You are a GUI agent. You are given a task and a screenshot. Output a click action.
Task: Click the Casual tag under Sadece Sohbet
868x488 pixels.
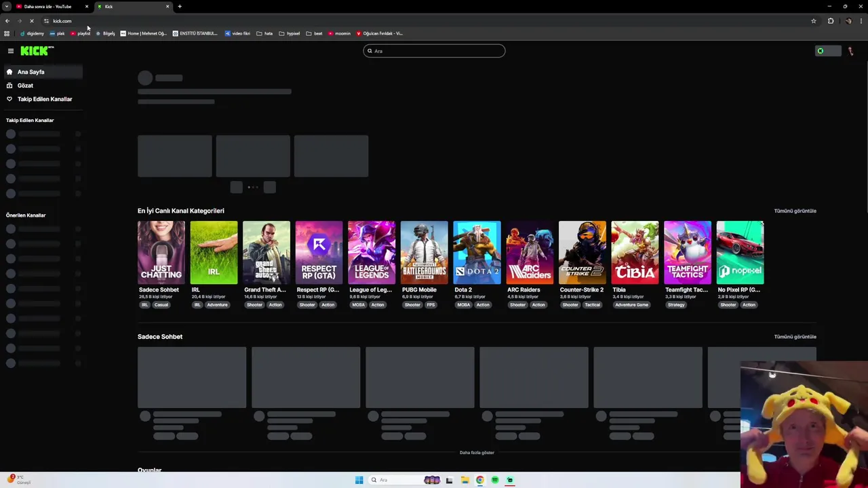click(161, 305)
